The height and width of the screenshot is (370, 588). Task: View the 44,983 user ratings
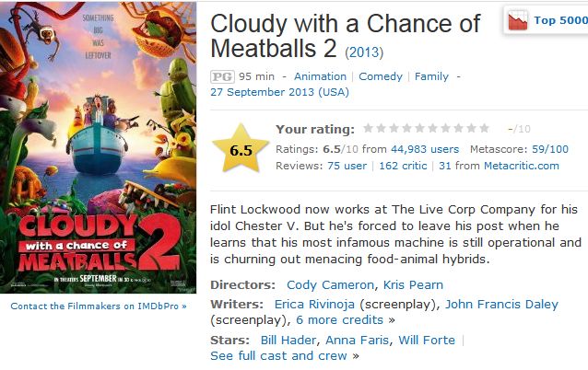(x=425, y=149)
